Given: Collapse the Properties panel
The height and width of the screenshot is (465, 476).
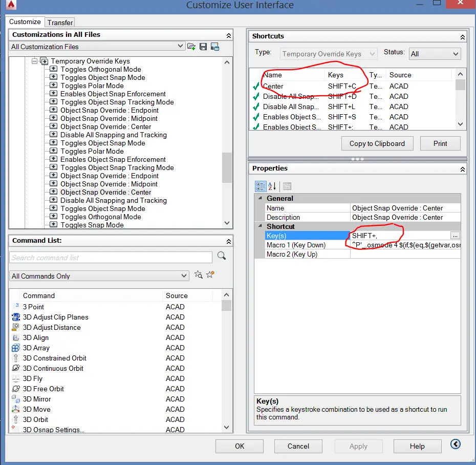Looking at the screenshot, I should (462, 169).
